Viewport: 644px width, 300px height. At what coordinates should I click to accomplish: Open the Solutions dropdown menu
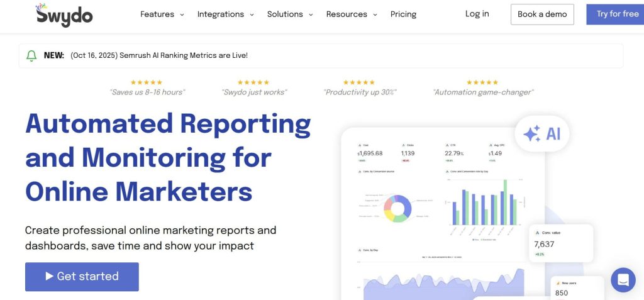coord(290,14)
